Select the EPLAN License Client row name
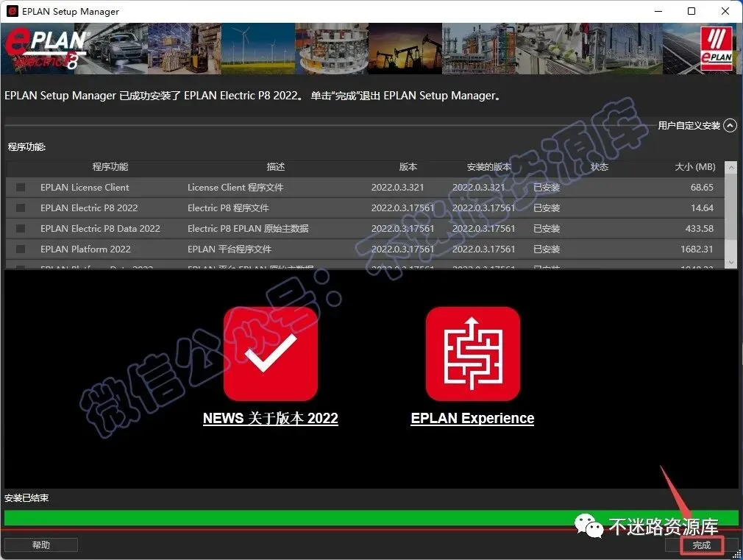The image size is (743, 560). [x=85, y=188]
